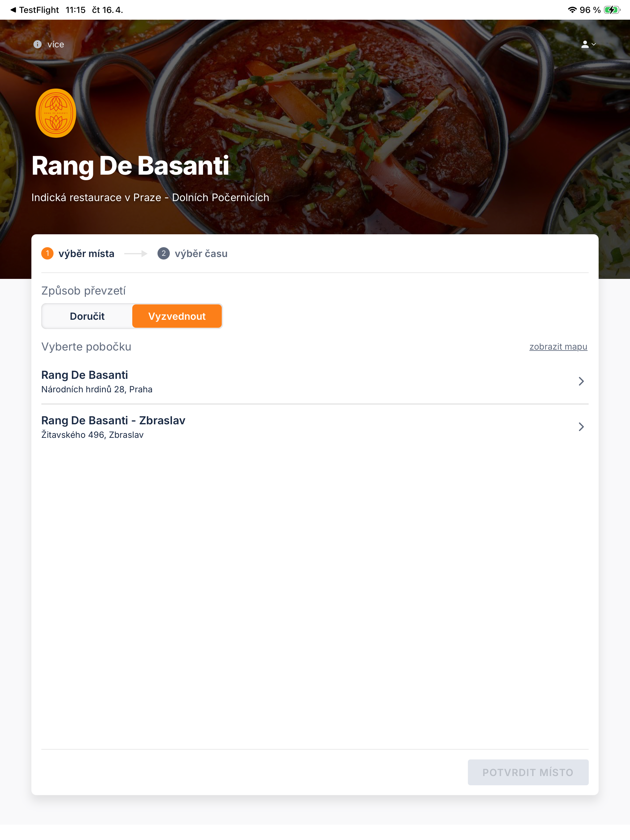Tap the Rang De Basanti title heading
Viewport: 630px width, 840px height.
[130, 166]
